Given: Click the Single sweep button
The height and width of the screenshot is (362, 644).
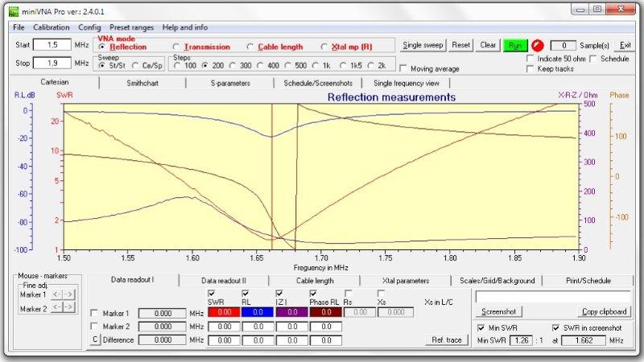Looking at the screenshot, I should click(x=423, y=45).
